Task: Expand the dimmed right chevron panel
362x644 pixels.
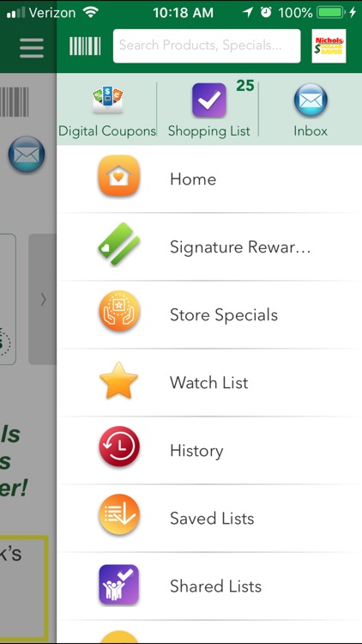Action: 42,300
